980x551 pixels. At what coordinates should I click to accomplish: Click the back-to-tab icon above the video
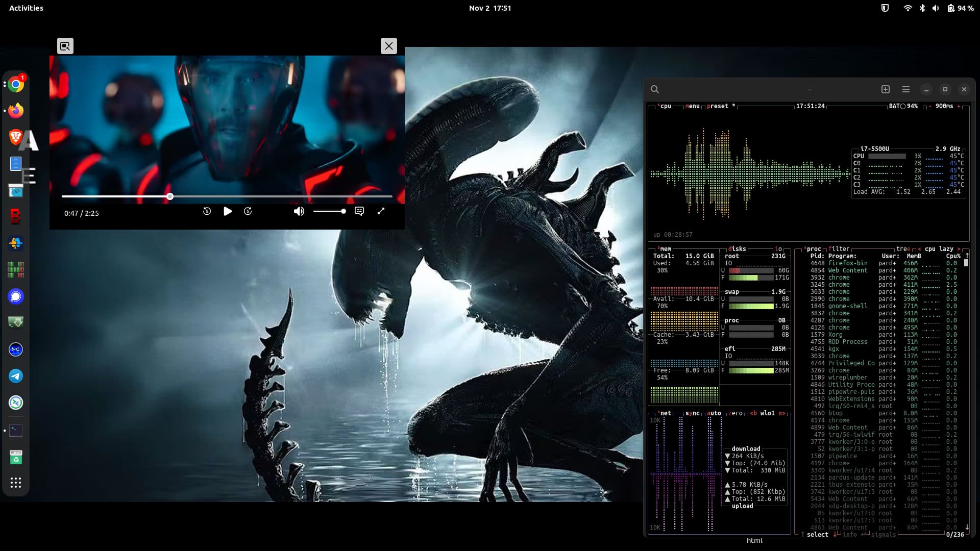[x=65, y=46]
